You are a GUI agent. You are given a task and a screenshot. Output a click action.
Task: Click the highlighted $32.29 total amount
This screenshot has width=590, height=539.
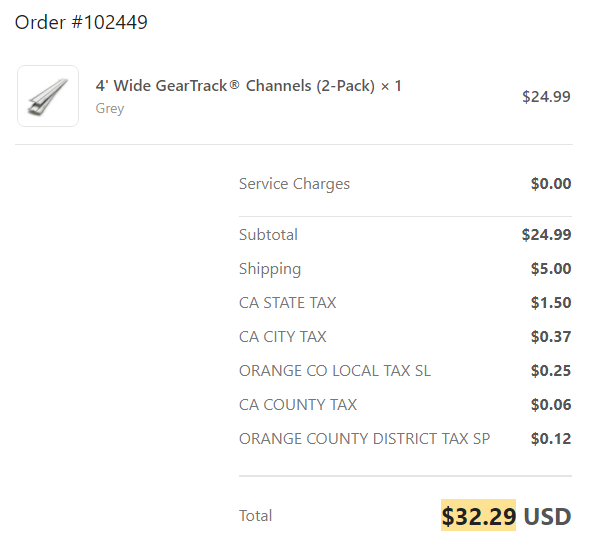point(478,516)
